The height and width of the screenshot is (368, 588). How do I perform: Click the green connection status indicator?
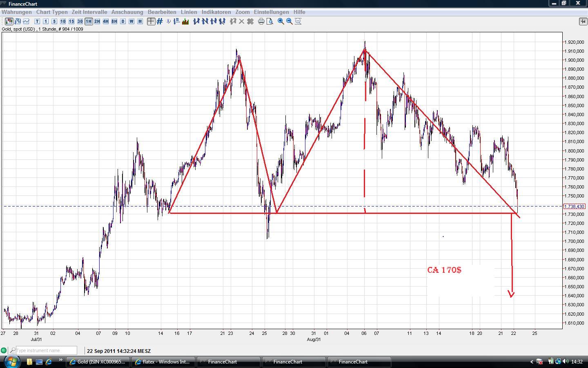(4, 350)
